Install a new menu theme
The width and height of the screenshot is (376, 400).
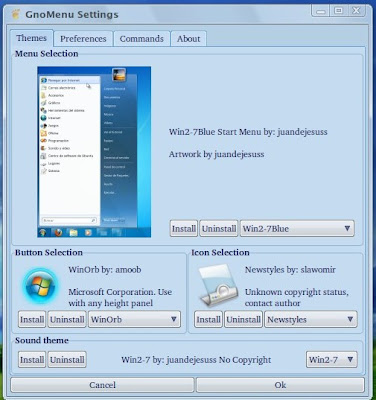point(184,229)
